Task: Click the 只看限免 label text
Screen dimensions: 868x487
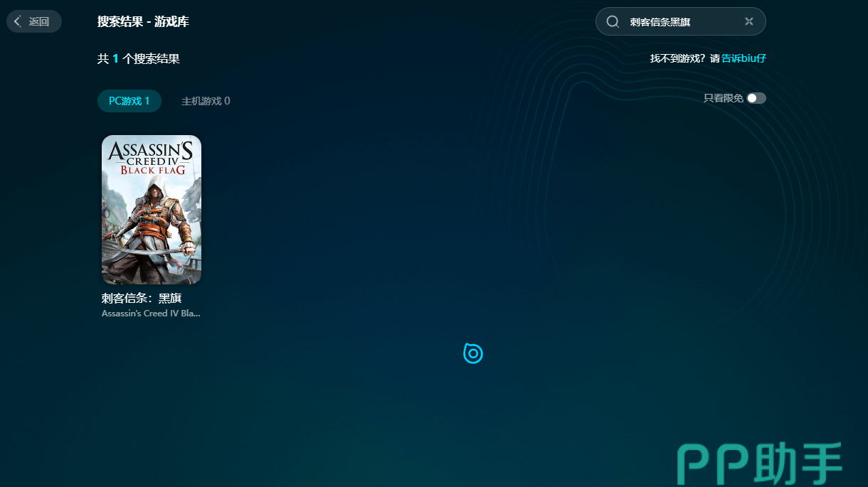Action: point(723,98)
